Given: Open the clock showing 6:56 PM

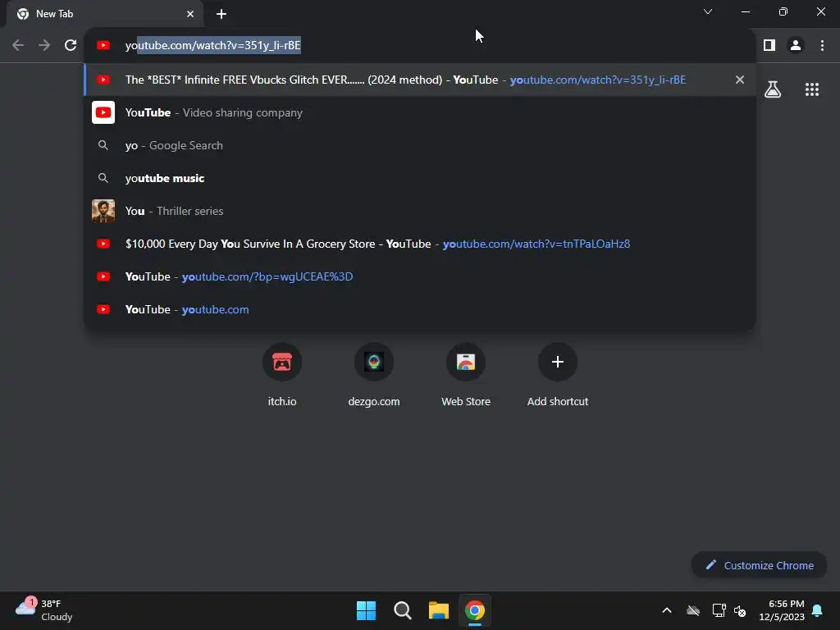Looking at the screenshot, I should (782, 610).
